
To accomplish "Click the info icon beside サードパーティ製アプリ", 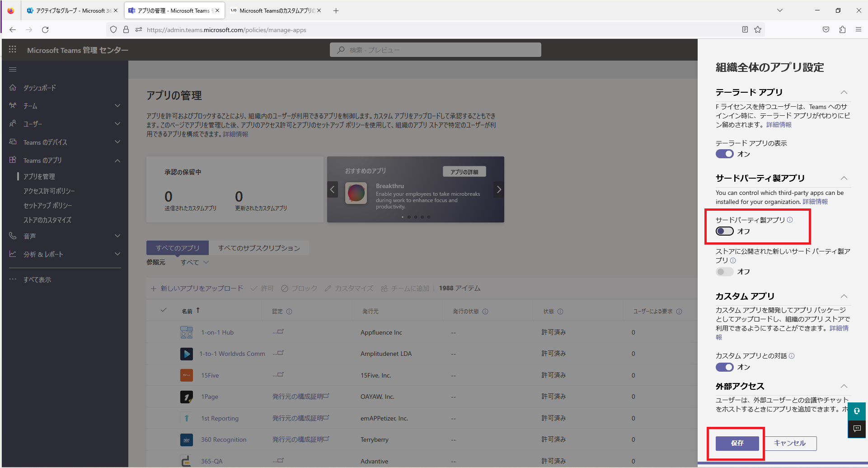I will click(x=790, y=220).
